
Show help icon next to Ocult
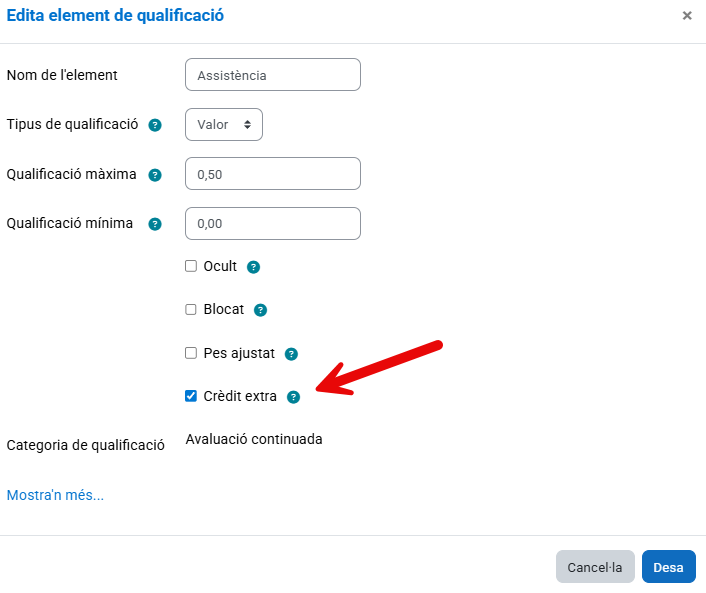[x=254, y=267]
